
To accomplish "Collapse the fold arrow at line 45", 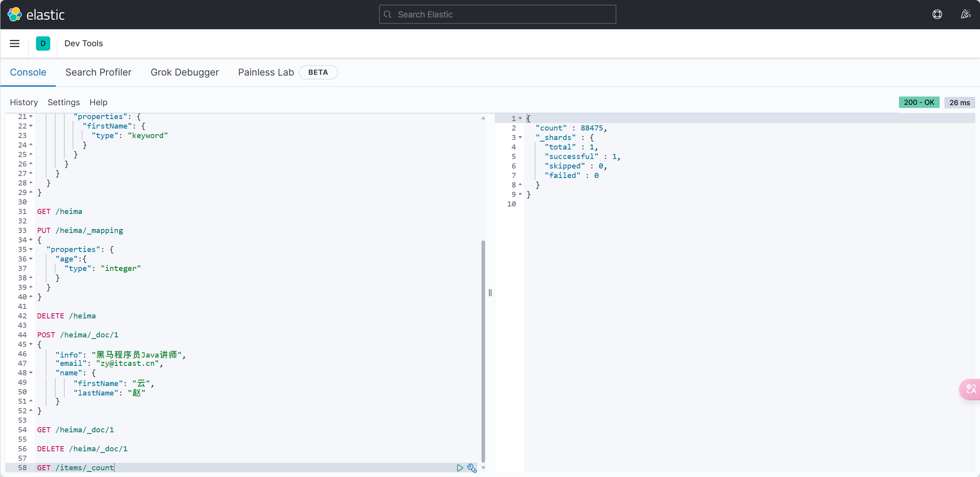I will pyautogui.click(x=31, y=344).
